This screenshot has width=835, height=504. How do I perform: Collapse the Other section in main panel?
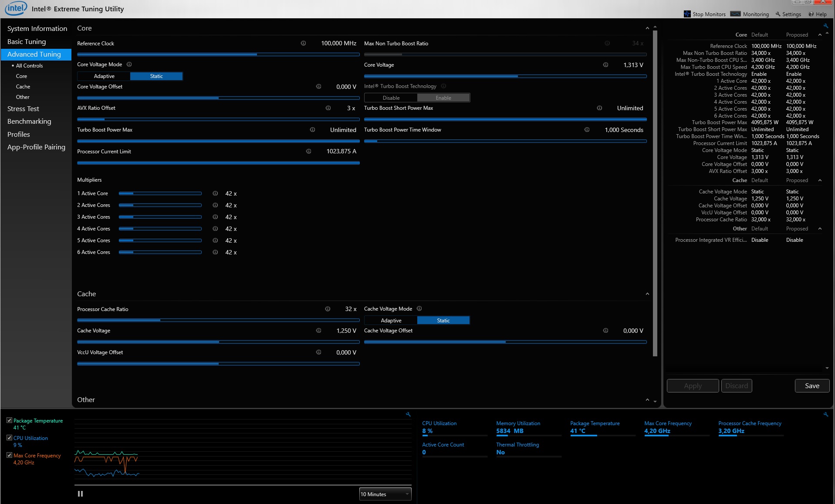[647, 400]
